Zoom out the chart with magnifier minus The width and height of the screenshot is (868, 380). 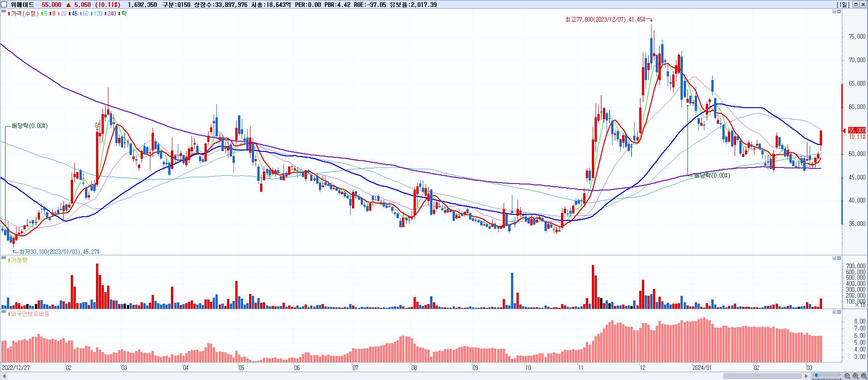coord(847,376)
